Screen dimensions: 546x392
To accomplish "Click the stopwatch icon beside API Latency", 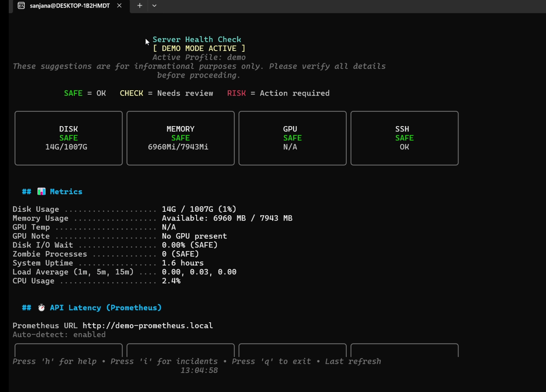I will coord(41,308).
